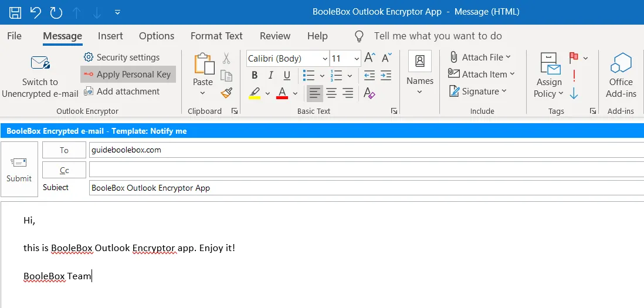Open the Tags dialog launcher
This screenshot has width=644, height=308.
(592, 111)
